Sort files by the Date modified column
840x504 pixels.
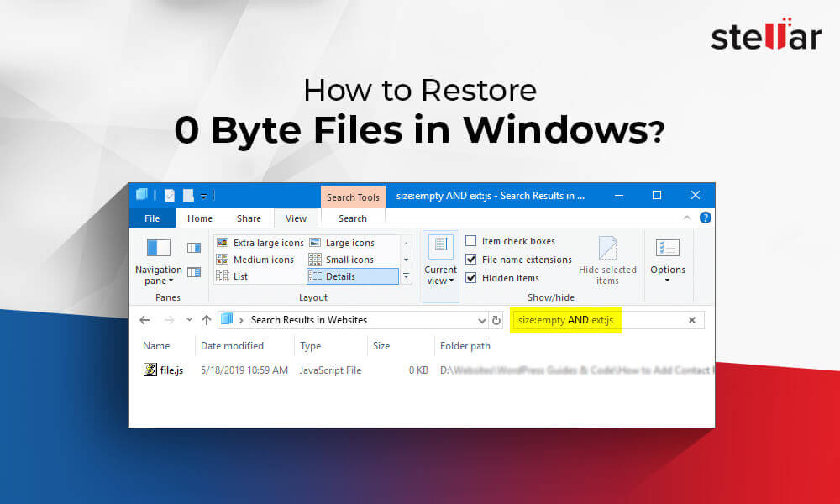232,346
